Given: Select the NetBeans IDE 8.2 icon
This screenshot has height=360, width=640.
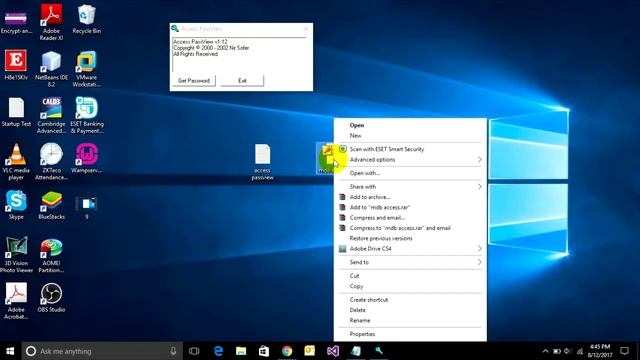Looking at the screenshot, I should tap(51, 69).
